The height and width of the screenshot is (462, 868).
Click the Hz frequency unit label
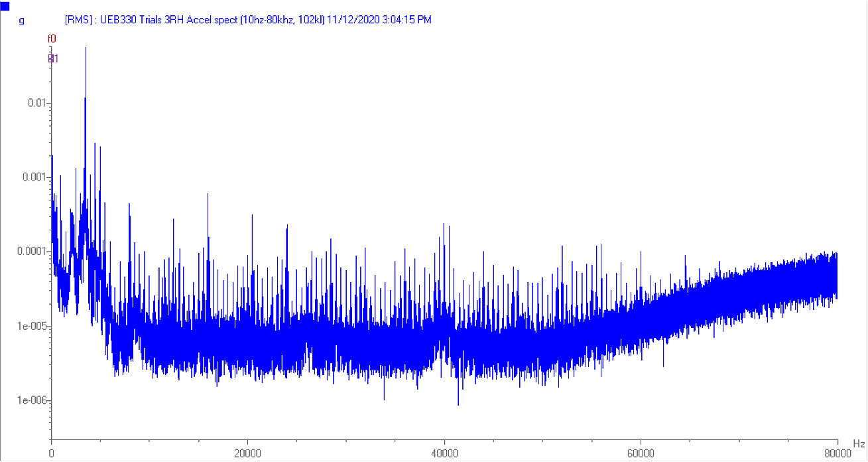[859, 443]
